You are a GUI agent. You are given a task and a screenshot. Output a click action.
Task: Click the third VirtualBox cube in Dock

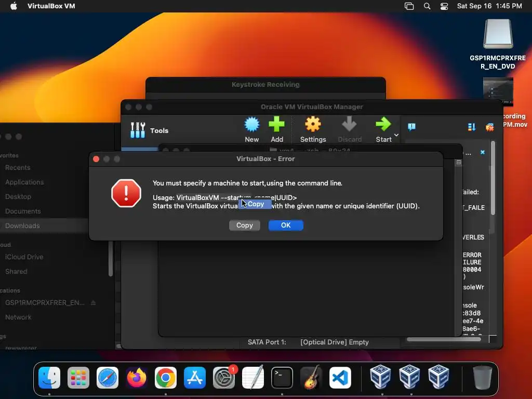438,377
